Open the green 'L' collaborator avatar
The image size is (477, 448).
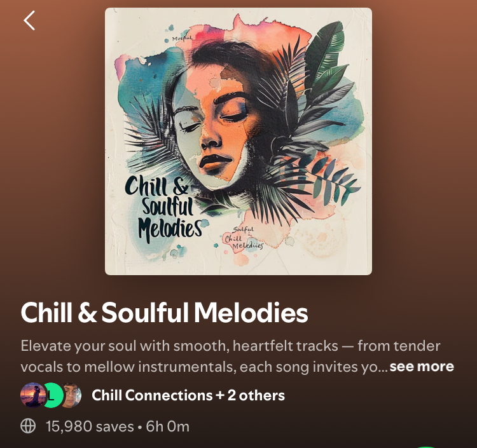coord(53,395)
